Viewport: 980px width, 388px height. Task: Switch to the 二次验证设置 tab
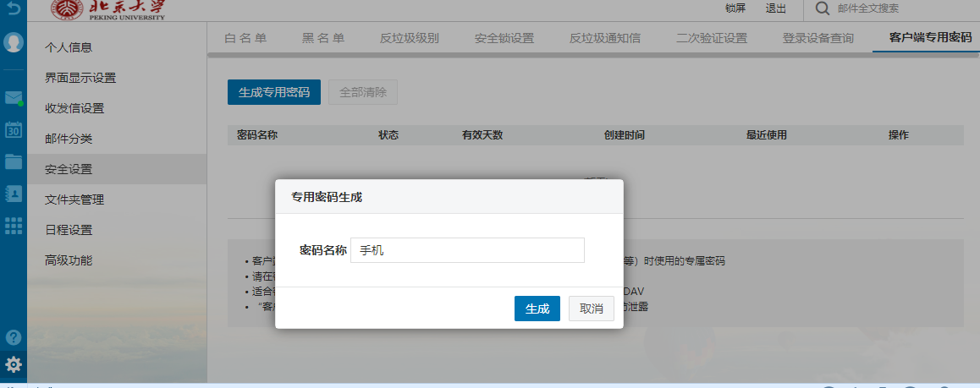coord(711,38)
